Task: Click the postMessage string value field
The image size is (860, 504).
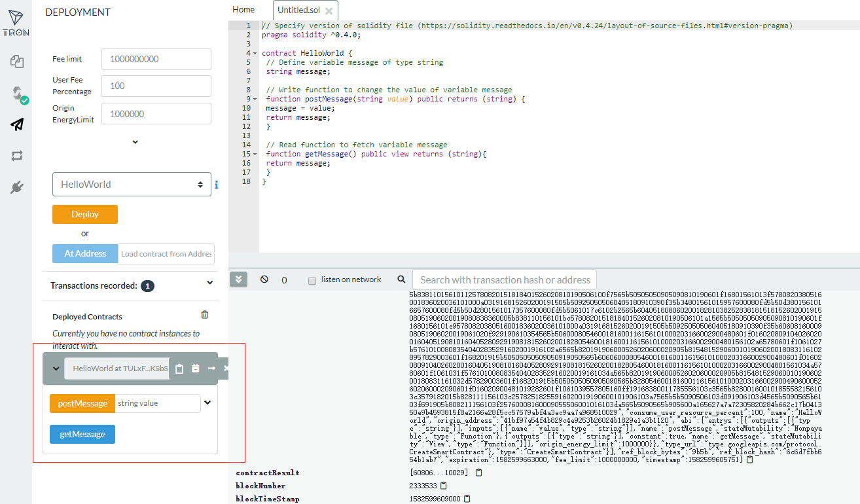Action: 158,403
